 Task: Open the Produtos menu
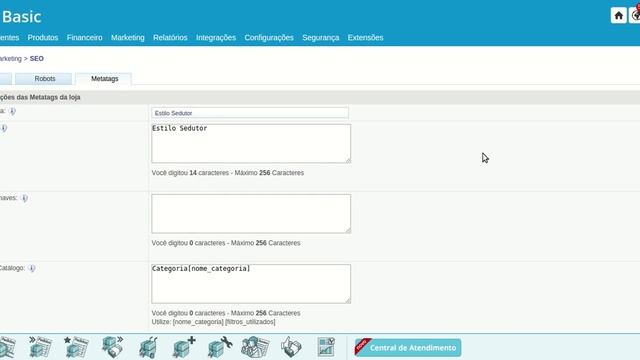coord(43,38)
